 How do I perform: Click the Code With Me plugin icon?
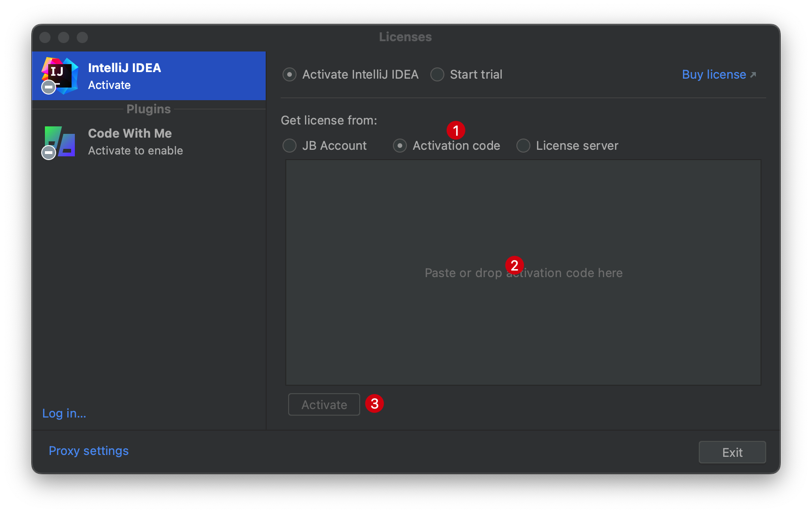(59, 142)
